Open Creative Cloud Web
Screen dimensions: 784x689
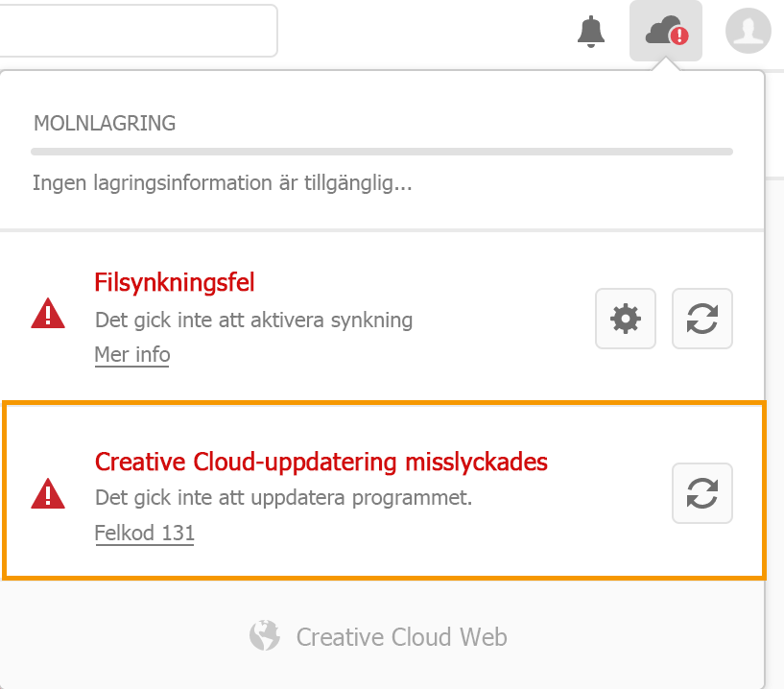(x=401, y=636)
